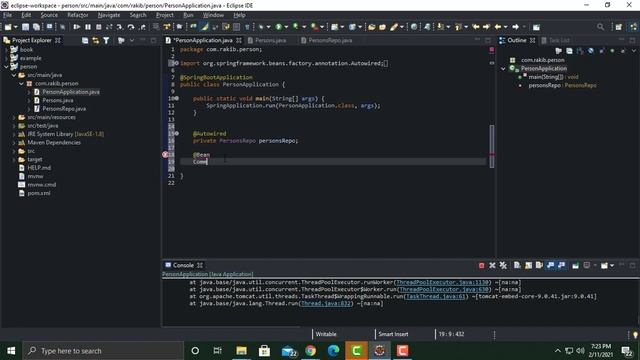
Task: Toggle Scroll Lock in the Console toolbar
Action: tap(528, 265)
